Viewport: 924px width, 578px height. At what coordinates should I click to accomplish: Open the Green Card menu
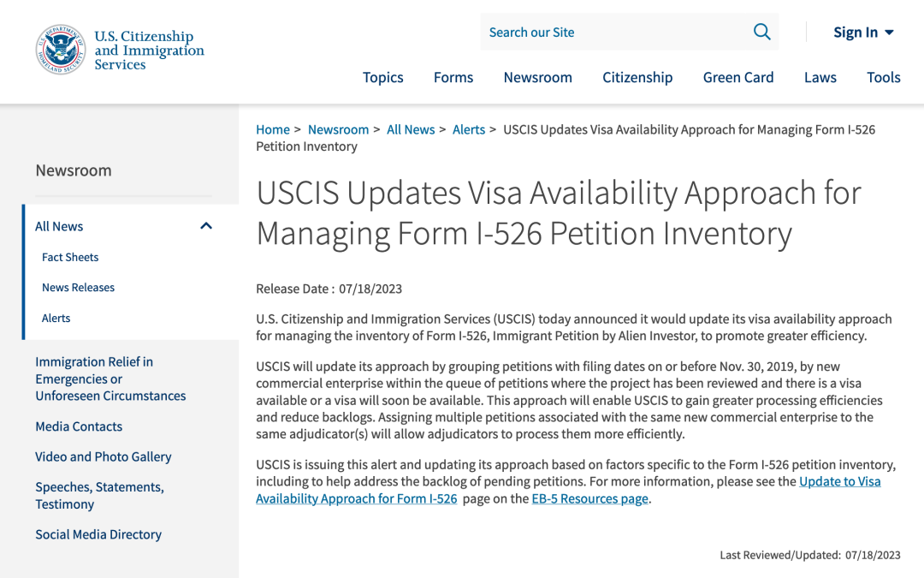pos(738,77)
